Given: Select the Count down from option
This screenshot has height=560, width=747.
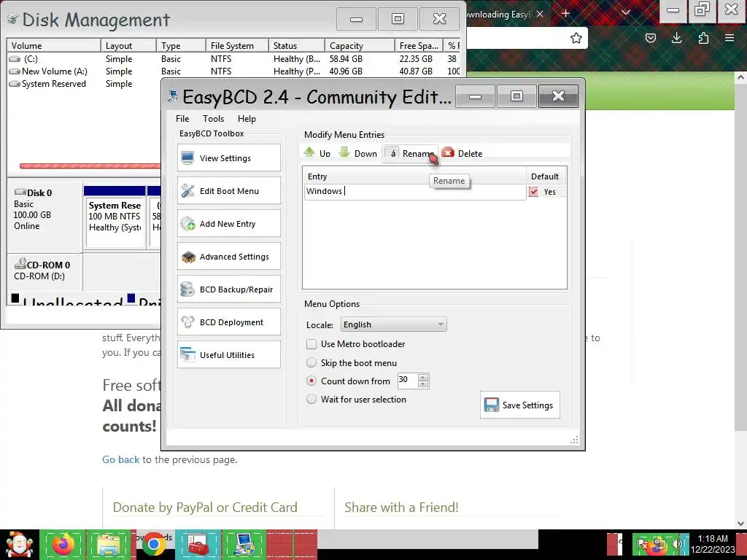Looking at the screenshot, I should click(x=311, y=381).
